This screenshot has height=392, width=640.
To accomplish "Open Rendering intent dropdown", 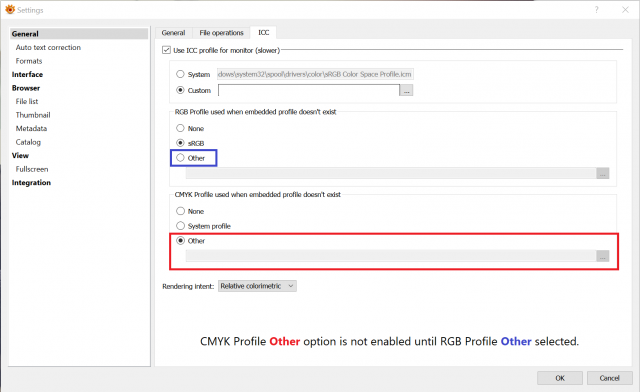I will (257, 286).
